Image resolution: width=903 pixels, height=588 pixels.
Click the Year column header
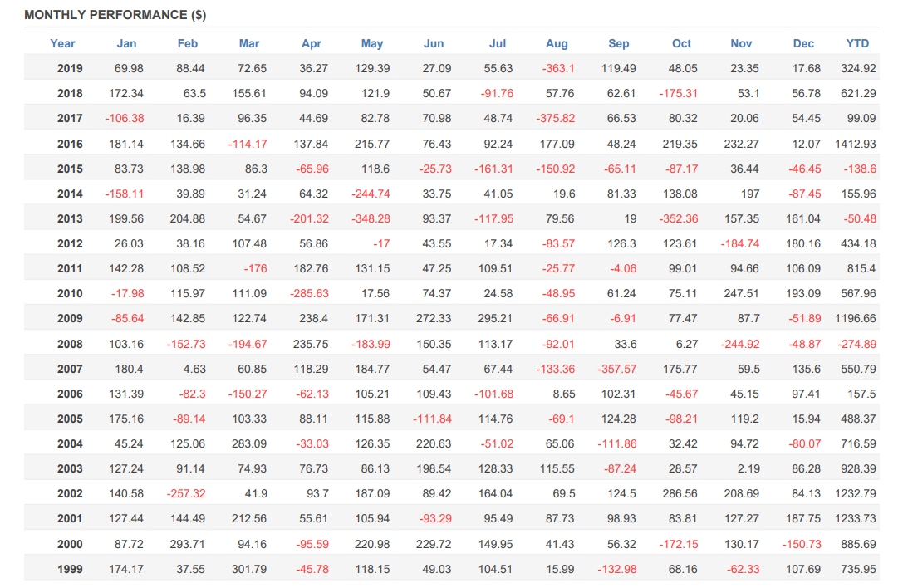tap(62, 44)
